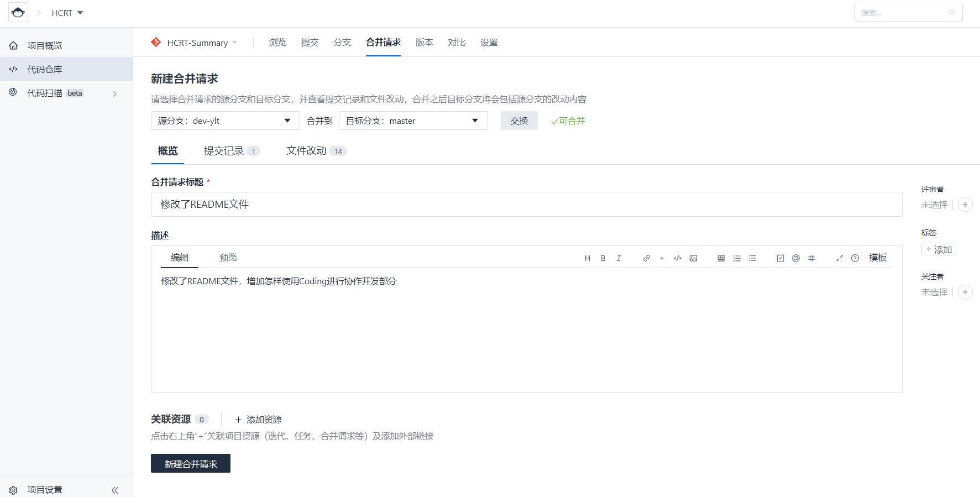Insert a link with the link icon
Image resolution: width=980 pixels, height=497 pixels.
click(646, 258)
